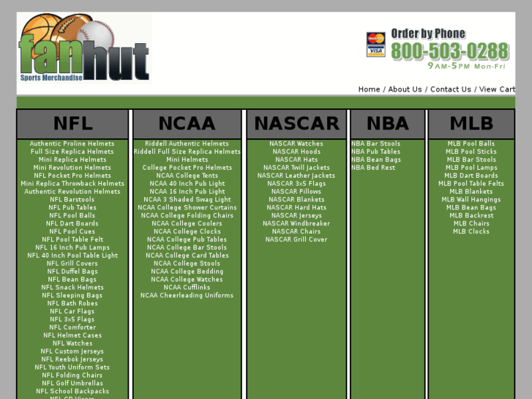
Task: Select the MLB category header
Action: tap(471, 124)
